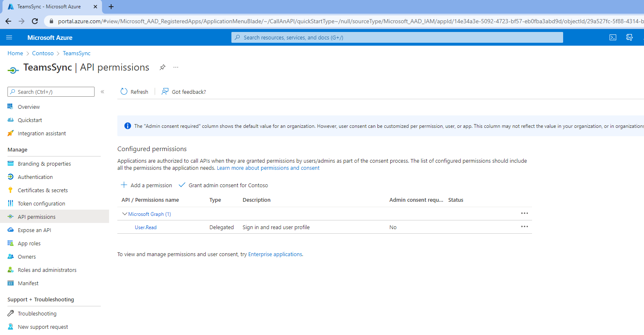Click the Microsoft Graph (1) link
The height and width of the screenshot is (335, 644).
tap(150, 214)
